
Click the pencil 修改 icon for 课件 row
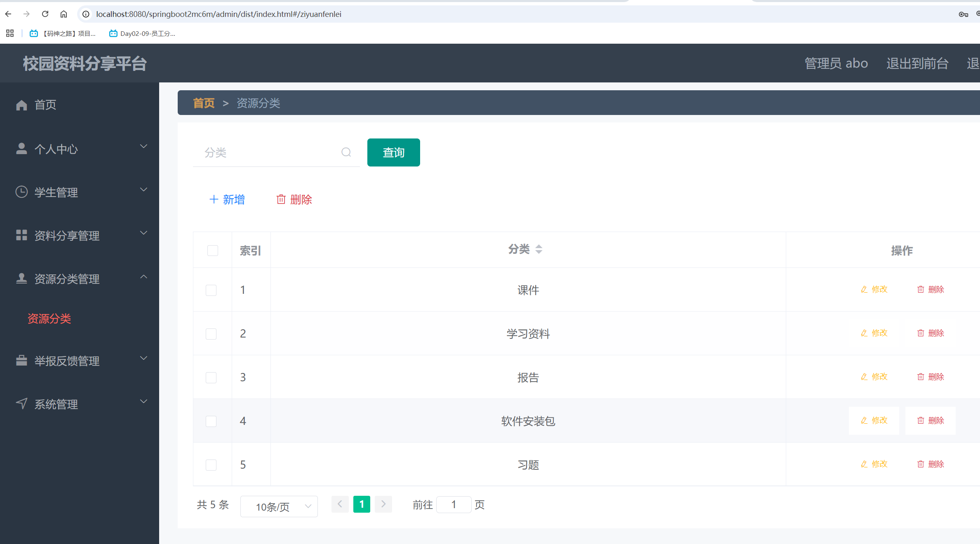point(864,289)
